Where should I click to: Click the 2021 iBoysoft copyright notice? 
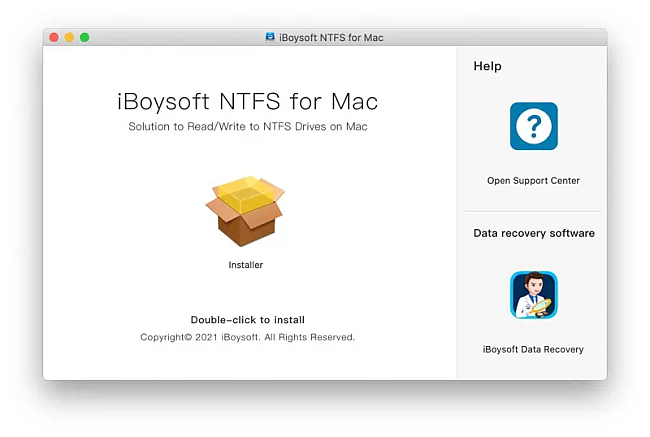coord(247,338)
